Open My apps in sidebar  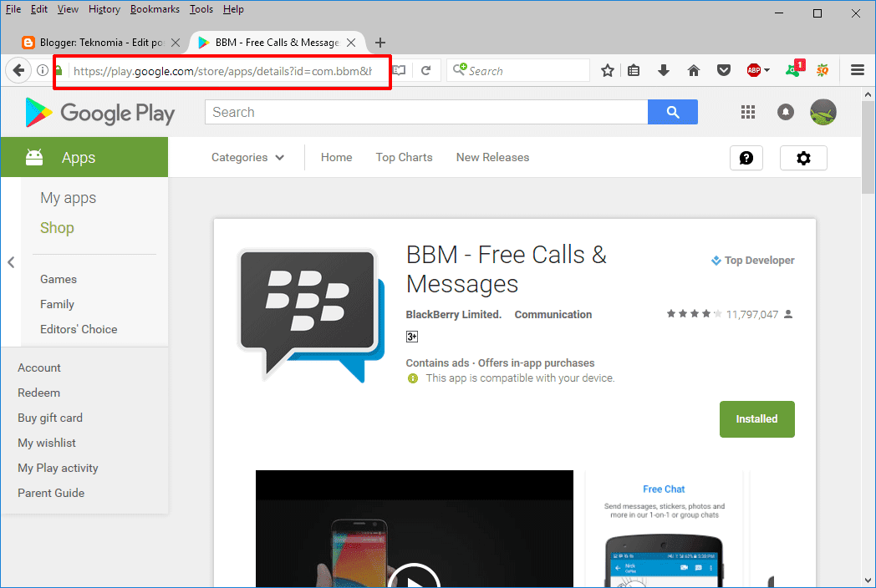(69, 198)
